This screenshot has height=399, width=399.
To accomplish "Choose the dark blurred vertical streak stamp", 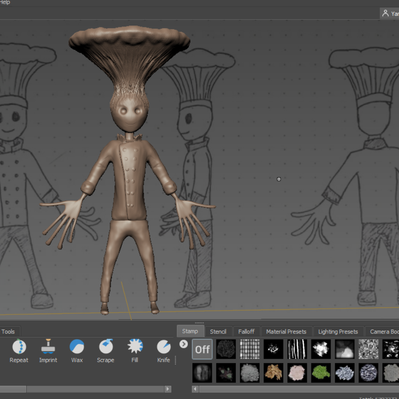I will 202,373.
